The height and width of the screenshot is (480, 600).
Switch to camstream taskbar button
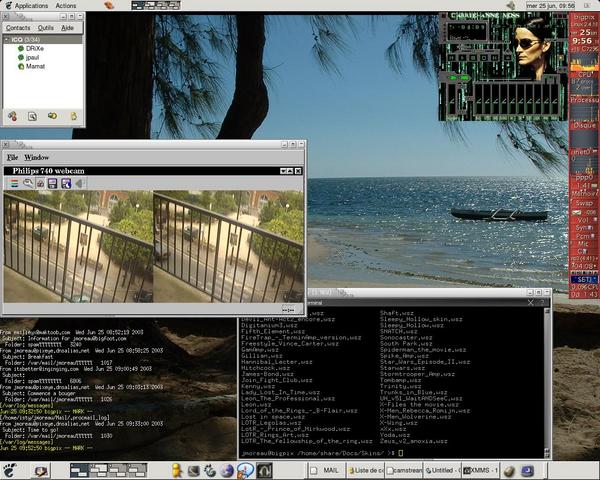coord(404,470)
